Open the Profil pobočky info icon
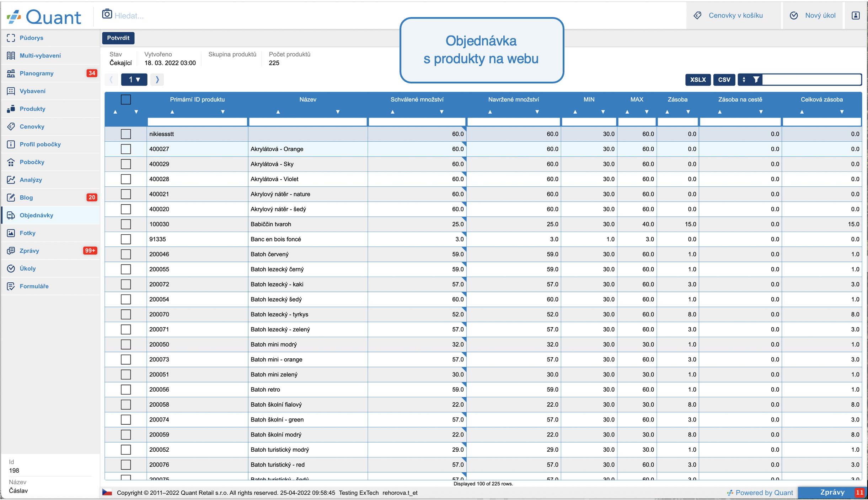Viewport: 868px width, 500px height. pyautogui.click(x=11, y=145)
